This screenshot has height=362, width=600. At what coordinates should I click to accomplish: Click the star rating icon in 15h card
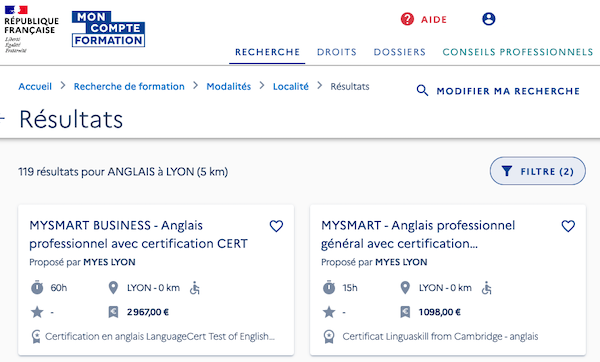click(x=329, y=312)
